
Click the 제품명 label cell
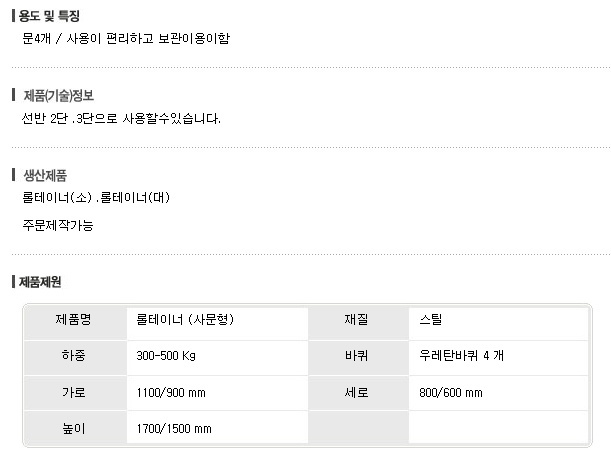click(74, 320)
